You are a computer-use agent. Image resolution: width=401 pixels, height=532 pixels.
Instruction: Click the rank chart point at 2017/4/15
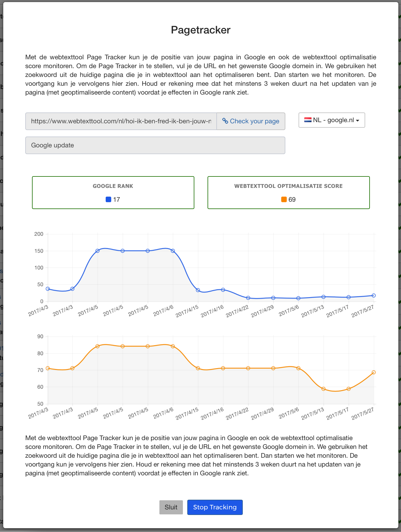(198, 290)
